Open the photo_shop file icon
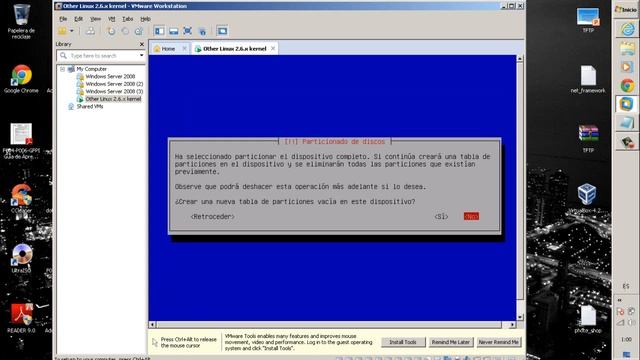The height and width of the screenshot is (360, 640). point(588,319)
